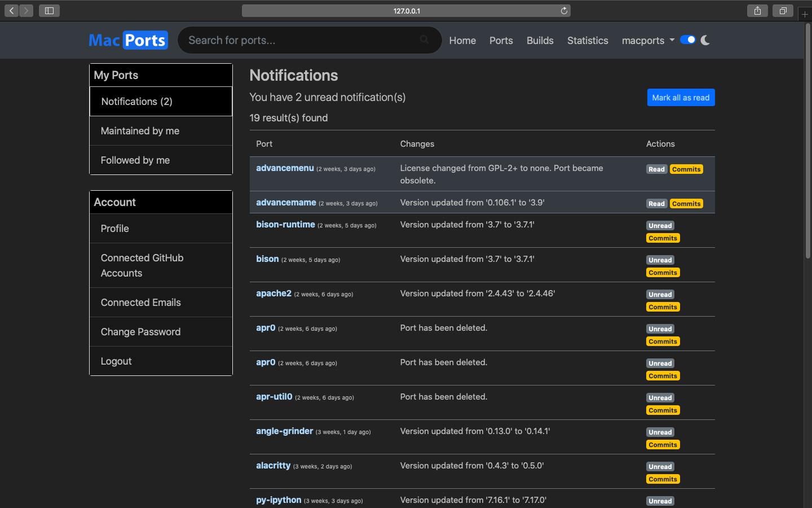The image size is (812, 508).
Task: Open the advancemame port link
Action: coord(286,203)
